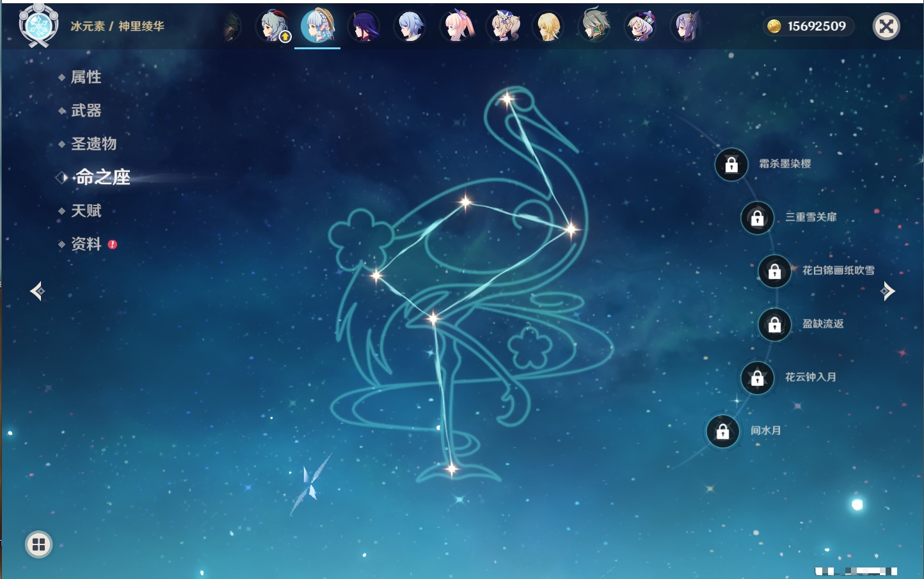Switch to the gray-green-haired Alhaitham avatar
The height and width of the screenshot is (579, 924).
[595, 26]
